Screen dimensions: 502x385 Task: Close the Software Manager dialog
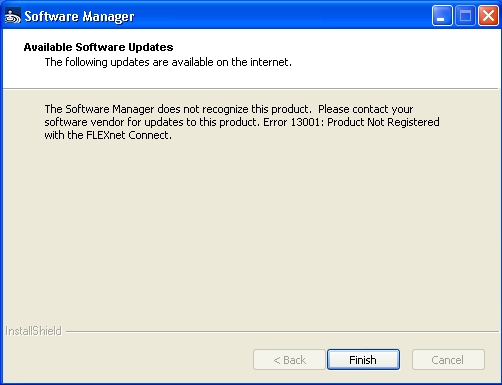(x=488, y=16)
